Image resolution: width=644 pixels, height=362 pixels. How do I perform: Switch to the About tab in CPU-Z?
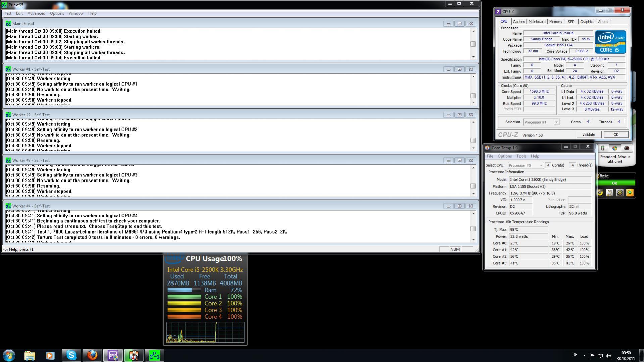tap(603, 22)
